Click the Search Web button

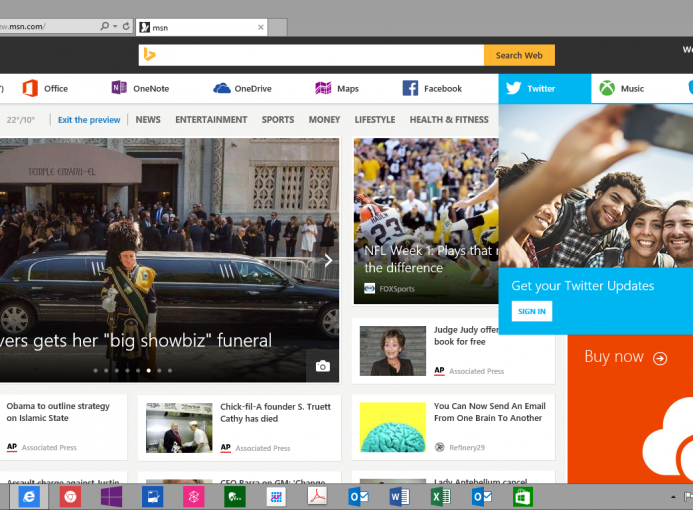(x=519, y=55)
